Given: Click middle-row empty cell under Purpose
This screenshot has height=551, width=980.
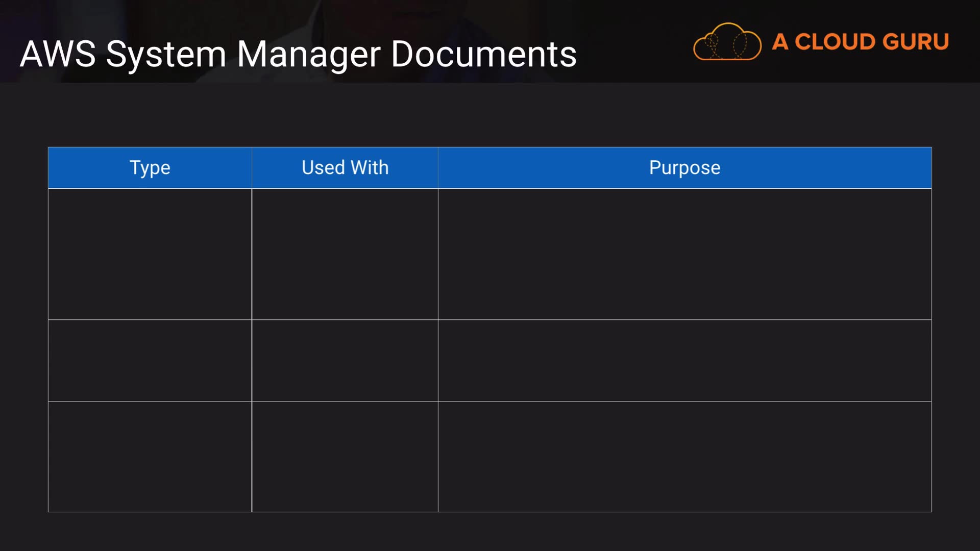Looking at the screenshot, I should pos(684,361).
